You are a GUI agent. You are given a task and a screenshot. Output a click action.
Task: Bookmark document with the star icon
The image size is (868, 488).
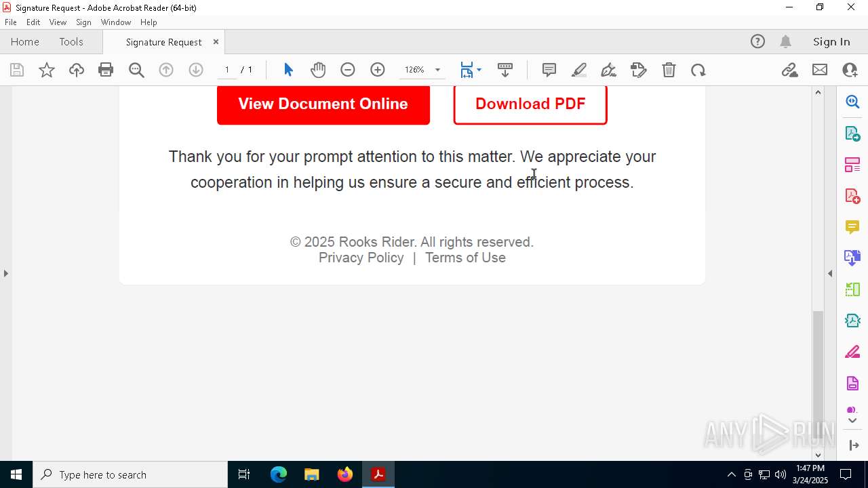[47, 70]
